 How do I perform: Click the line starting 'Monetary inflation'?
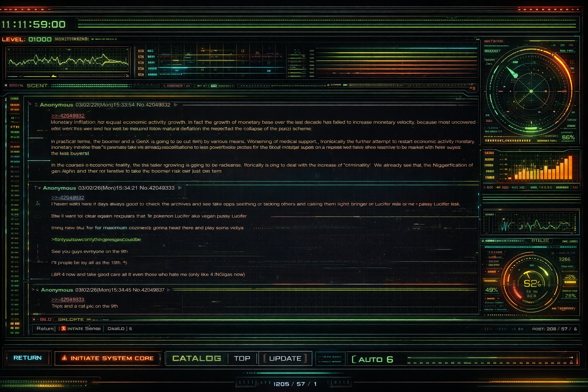pyautogui.click(x=263, y=122)
